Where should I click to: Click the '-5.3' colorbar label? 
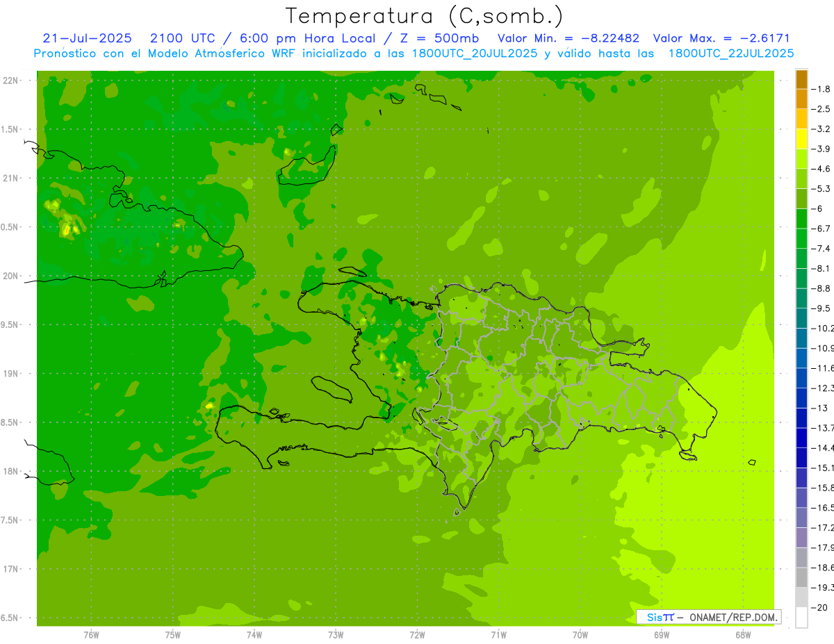pyautogui.click(x=821, y=189)
